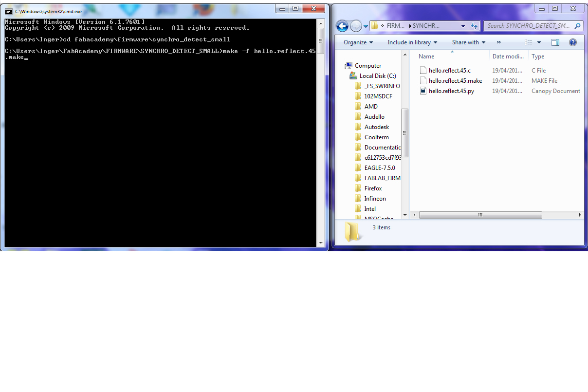Open the Audello folder
588x392 pixels.
(x=374, y=117)
